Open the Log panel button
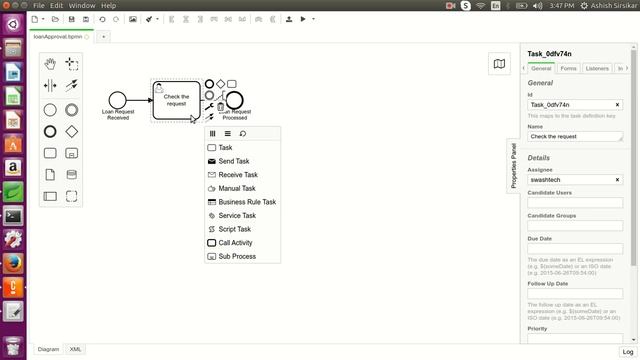Viewport: 640px width, 360px height. [x=628, y=351]
